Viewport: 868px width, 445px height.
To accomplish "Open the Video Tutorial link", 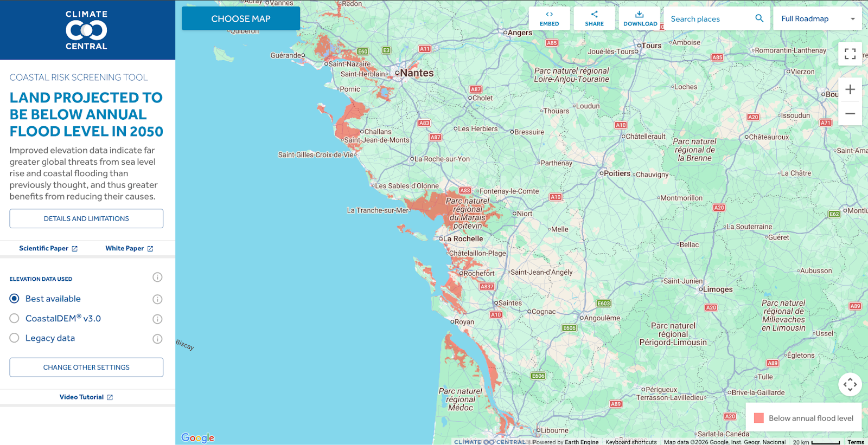I will point(86,397).
